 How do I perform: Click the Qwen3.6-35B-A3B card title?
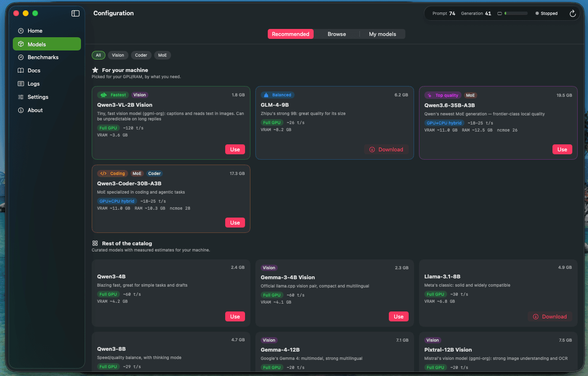450,105
